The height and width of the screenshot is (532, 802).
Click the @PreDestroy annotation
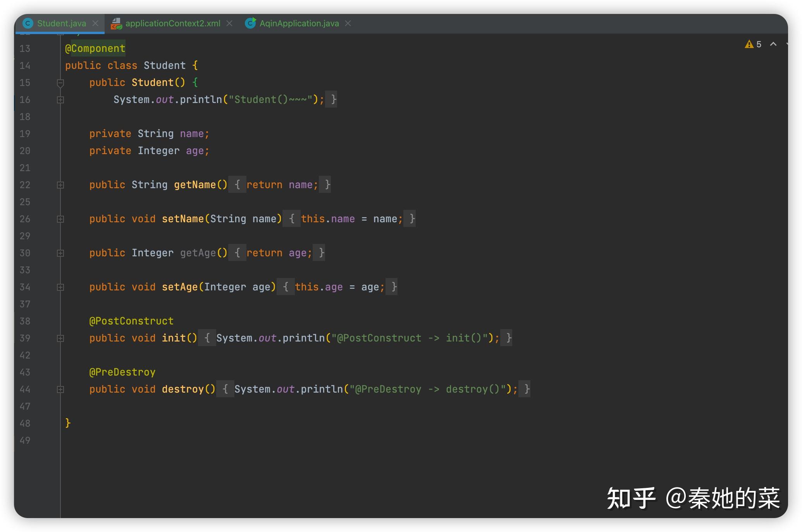[122, 372]
